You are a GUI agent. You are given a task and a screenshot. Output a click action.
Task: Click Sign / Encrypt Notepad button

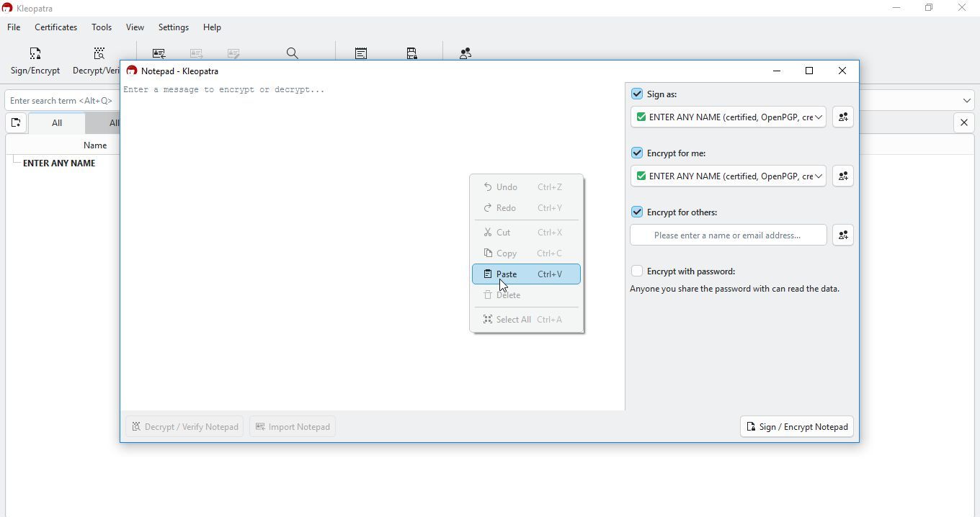tap(797, 427)
